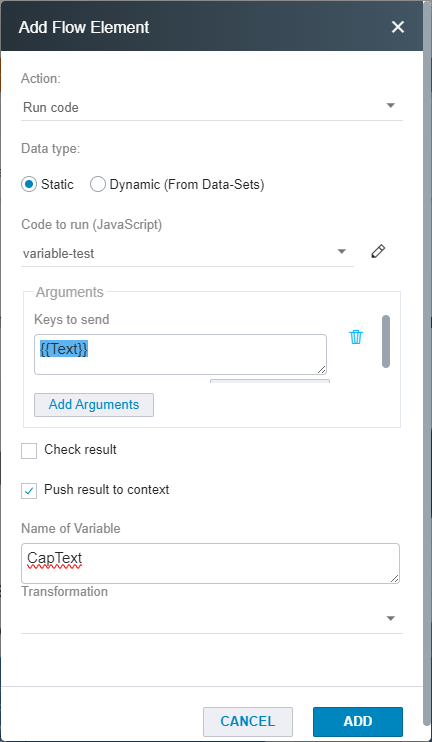Select the Static data type radio button
Screen dimensions: 432x742
(29, 184)
